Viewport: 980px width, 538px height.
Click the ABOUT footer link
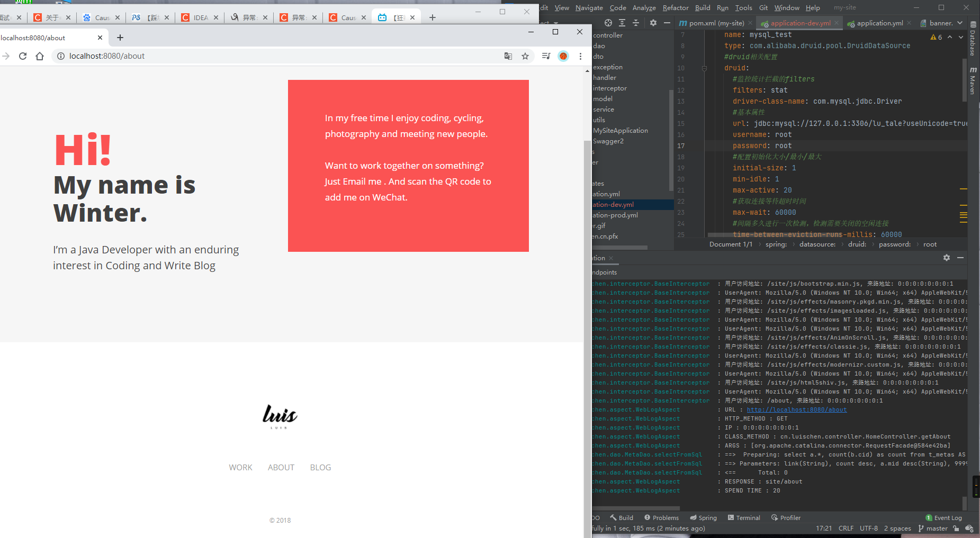[x=281, y=468]
